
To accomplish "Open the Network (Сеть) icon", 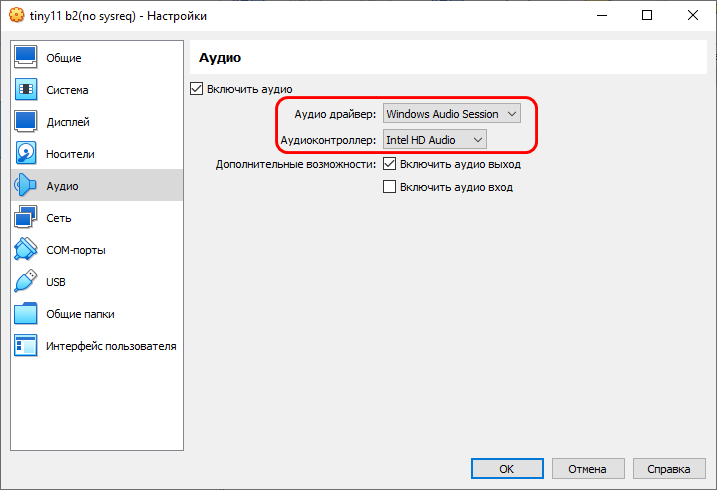I will pos(26,218).
